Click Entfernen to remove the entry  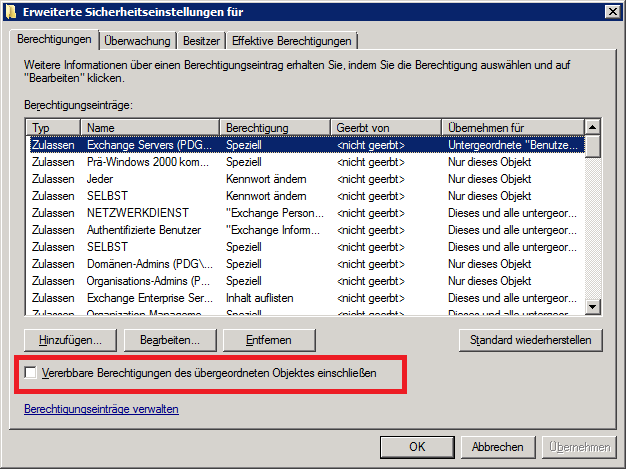click(x=269, y=340)
